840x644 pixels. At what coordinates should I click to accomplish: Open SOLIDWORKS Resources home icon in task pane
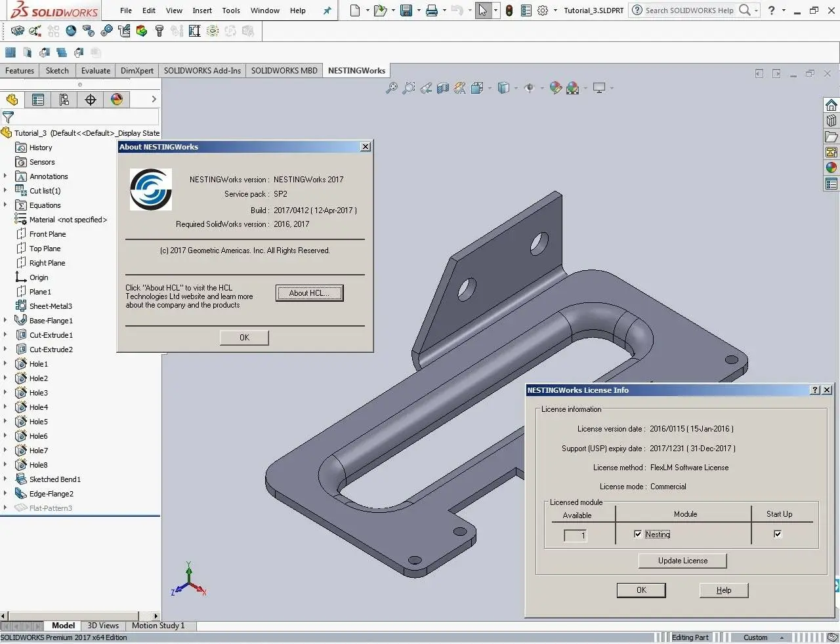[831, 105]
